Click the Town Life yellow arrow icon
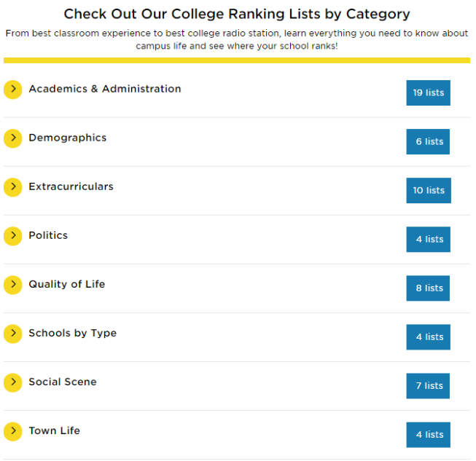This screenshot has width=476, height=461. [13, 431]
